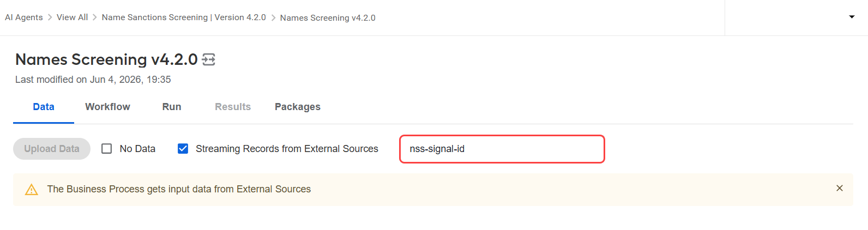Enable the No Data checkbox

(107, 149)
